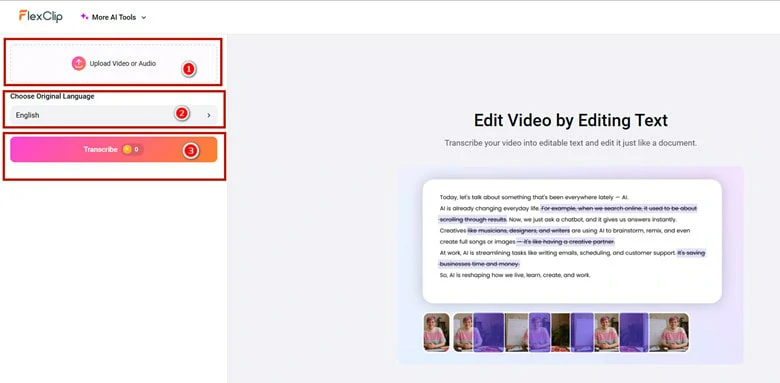Expand the More AI Tools chevron
Image resolution: width=780 pixels, height=383 pixels.
[x=144, y=17]
